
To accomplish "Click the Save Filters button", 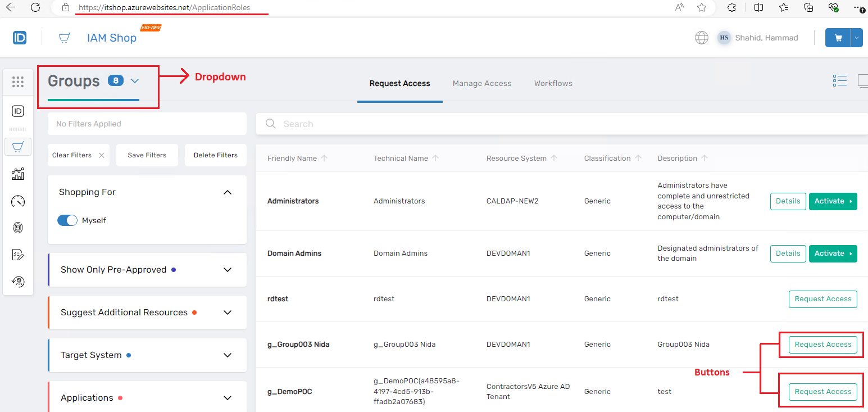I will point(147,155).
